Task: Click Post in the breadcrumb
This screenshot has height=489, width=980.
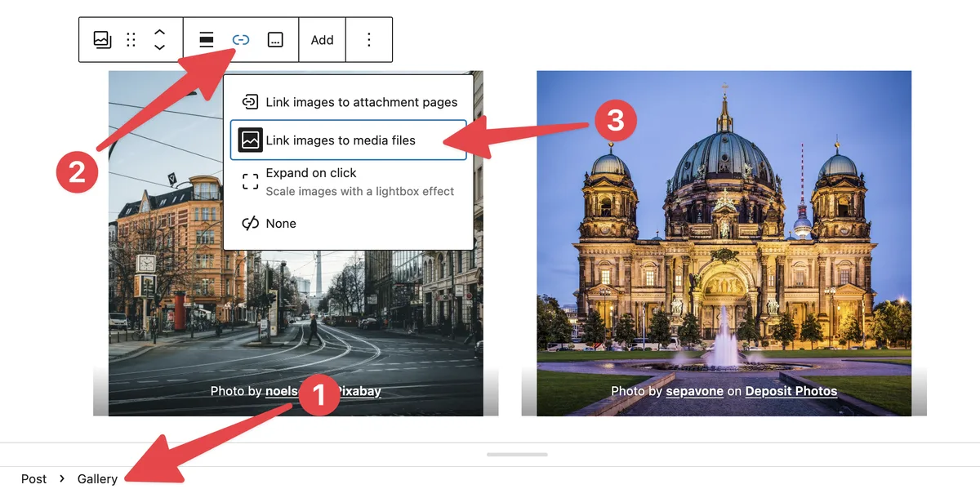Action: (34, 479)
